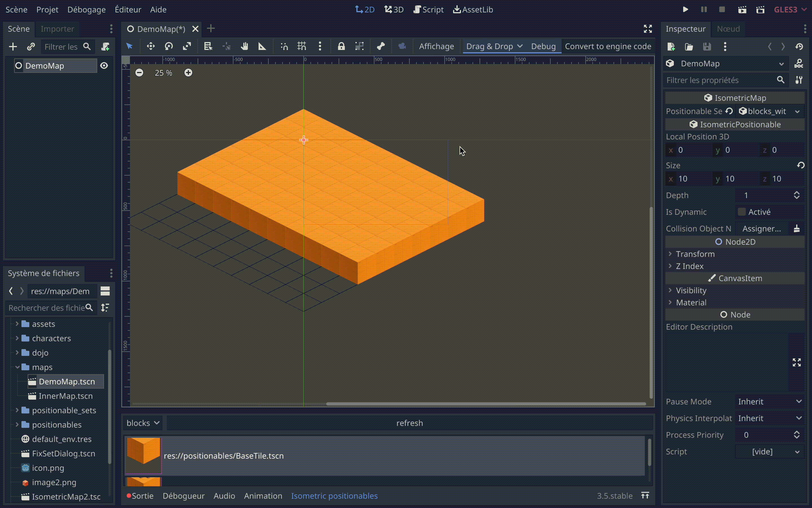Open Inspector property tools menu
Screen dimensions: 812x508
(799, 80)
